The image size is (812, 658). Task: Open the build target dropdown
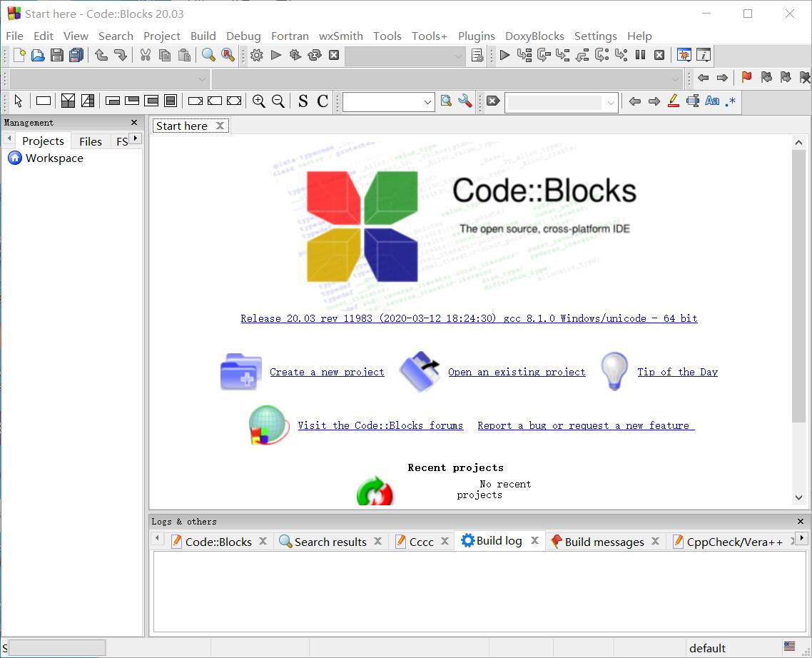coord(405,56)
